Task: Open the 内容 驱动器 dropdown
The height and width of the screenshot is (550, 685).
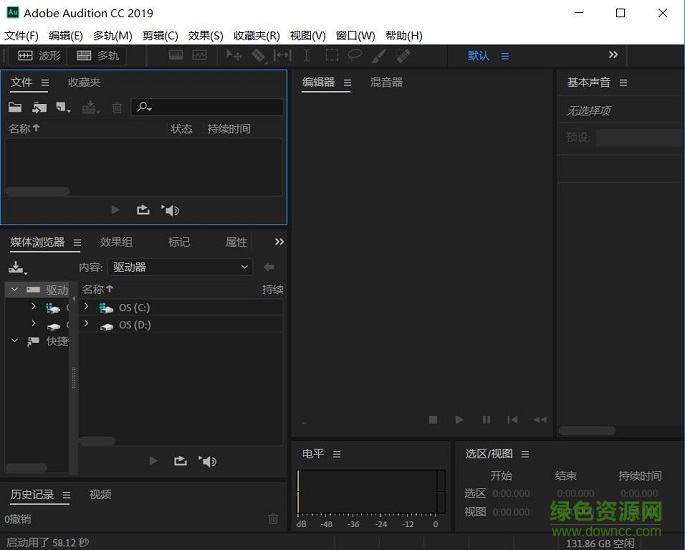Action: point(180,267)
